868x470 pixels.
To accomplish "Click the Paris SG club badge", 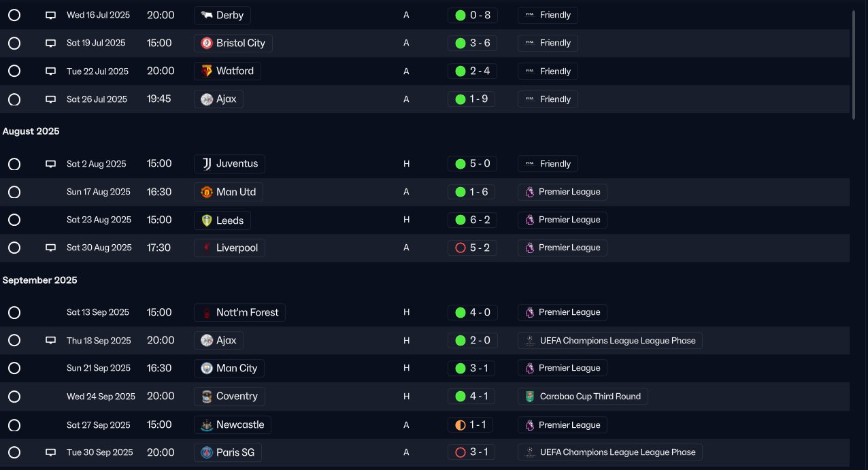I will [207, 452].
